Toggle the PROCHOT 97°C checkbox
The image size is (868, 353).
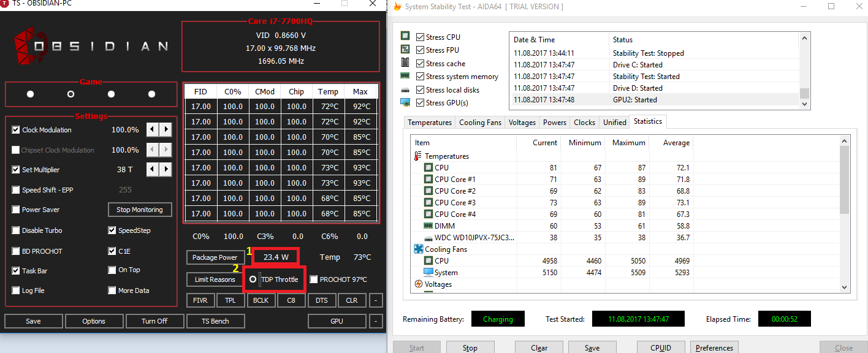(314, 279)
